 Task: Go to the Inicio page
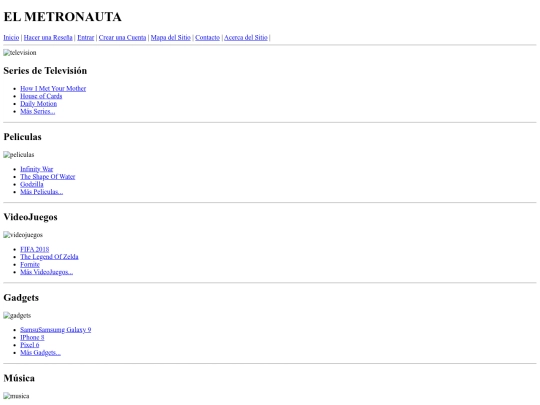point(11,38)
